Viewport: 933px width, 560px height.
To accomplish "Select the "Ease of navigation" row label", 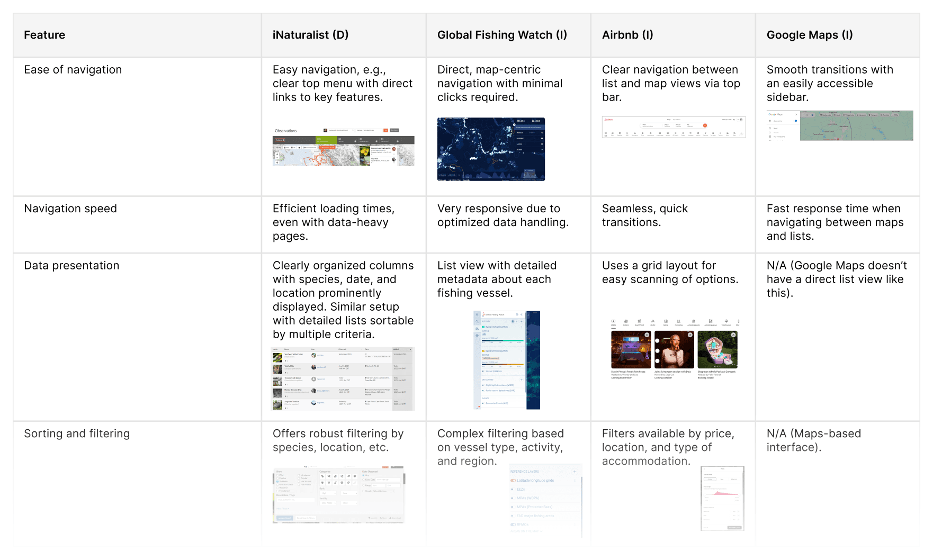I will [73, 70].
